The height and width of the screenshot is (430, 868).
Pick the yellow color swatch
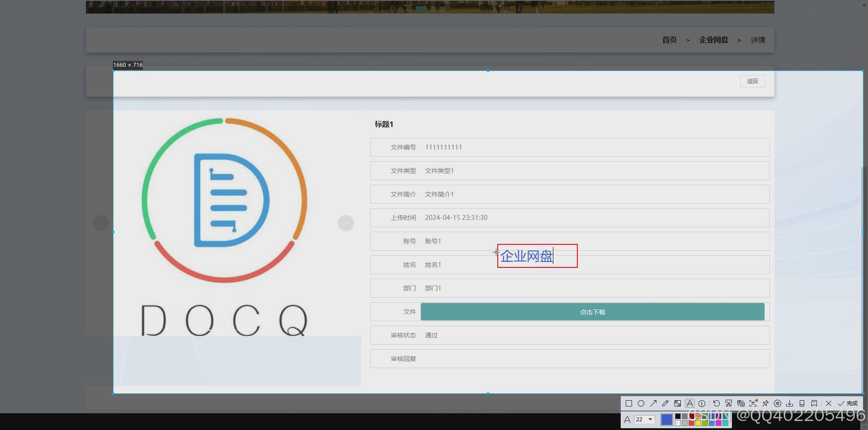click(698, 422)
